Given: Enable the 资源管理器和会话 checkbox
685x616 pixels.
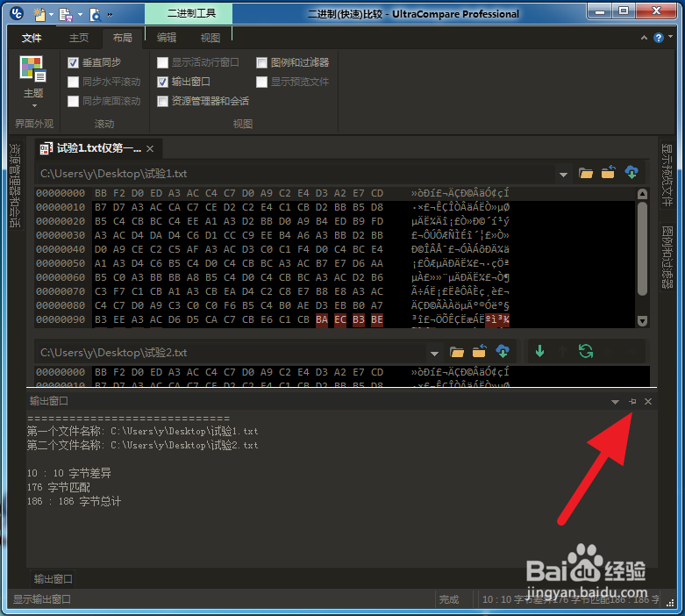Looking at the screenshot, I should (162, 101).
